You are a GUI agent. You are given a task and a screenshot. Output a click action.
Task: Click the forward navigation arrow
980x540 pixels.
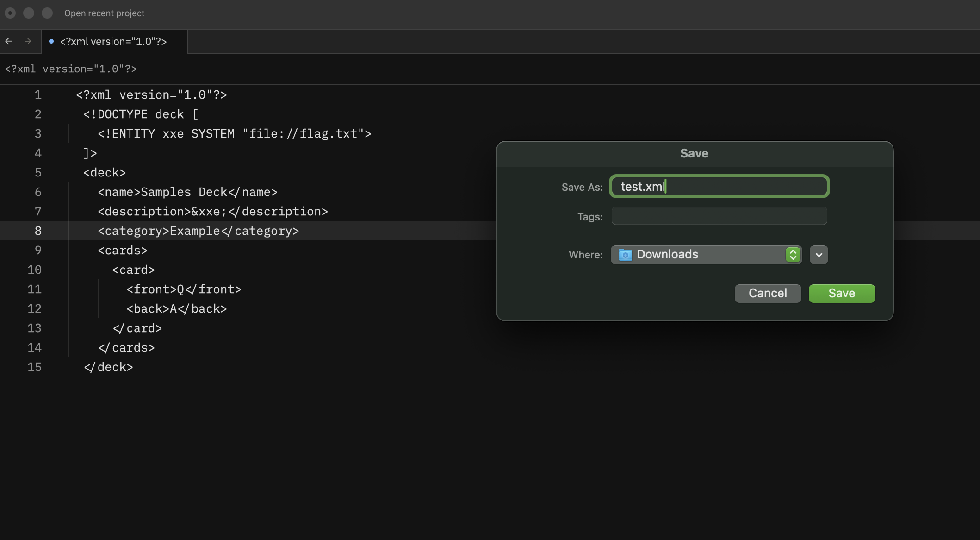click(x=28, y=41)
